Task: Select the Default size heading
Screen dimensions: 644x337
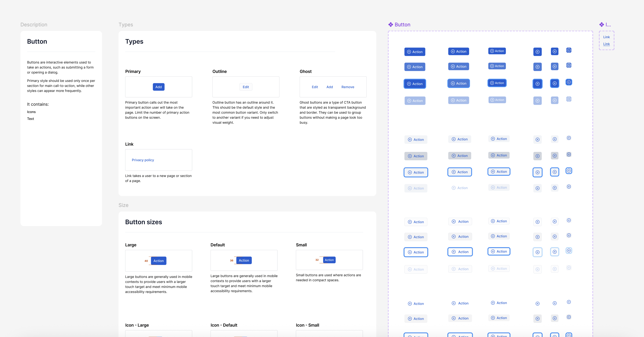Action: click(x=218, y=245)
